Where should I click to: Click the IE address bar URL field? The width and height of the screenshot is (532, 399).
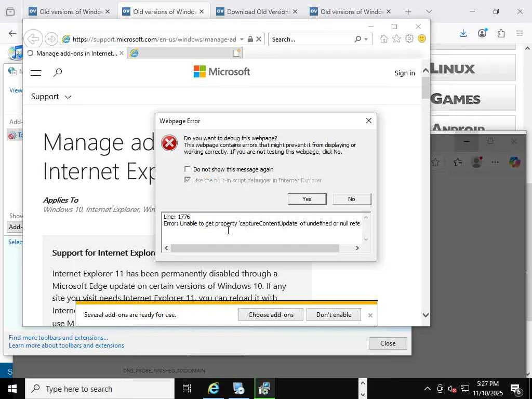pyautogui.click(x=154, y=39)
